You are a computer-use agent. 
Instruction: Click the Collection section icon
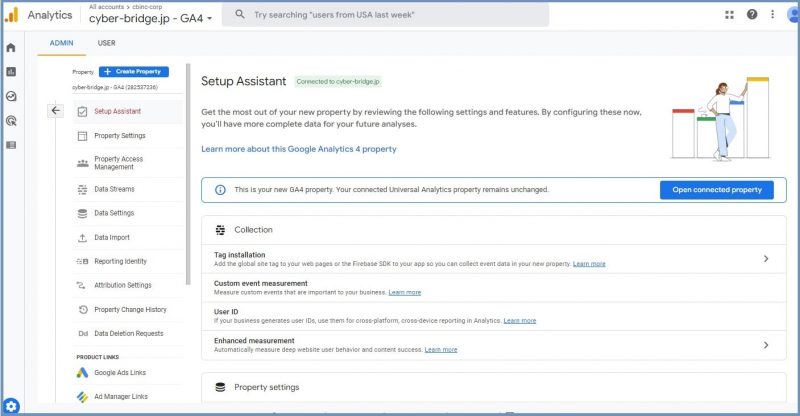[x=220, y=230]
